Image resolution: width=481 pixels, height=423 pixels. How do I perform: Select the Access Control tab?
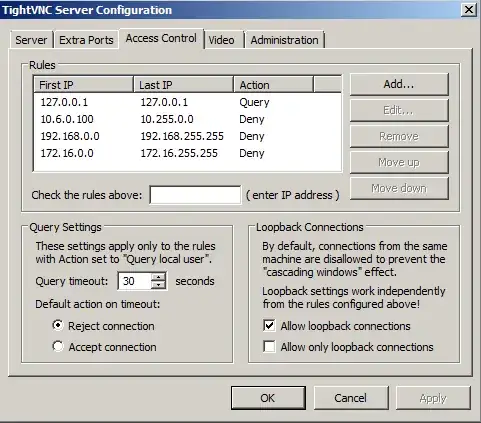coord(161,39)
